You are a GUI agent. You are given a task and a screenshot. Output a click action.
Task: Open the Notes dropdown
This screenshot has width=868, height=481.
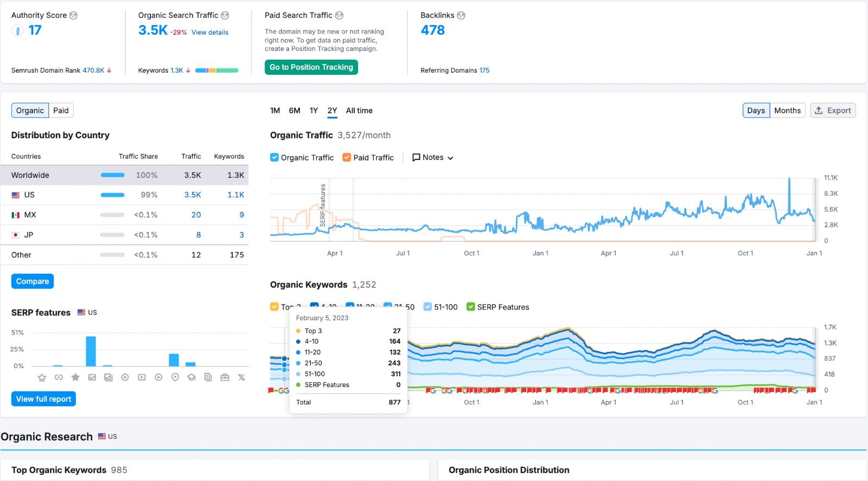[432, 157]
